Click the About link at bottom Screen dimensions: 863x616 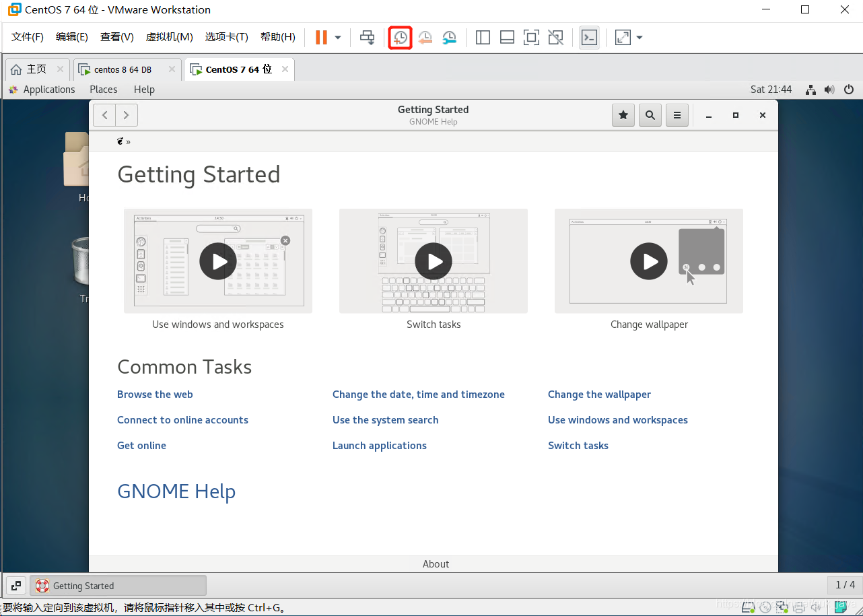436,564
